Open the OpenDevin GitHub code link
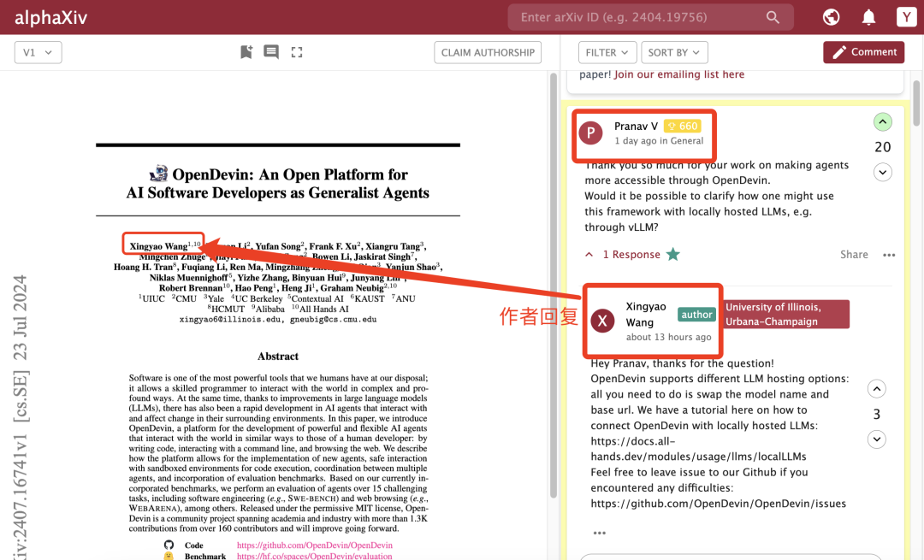The image size is (924, 560). (x=315, y=545)
